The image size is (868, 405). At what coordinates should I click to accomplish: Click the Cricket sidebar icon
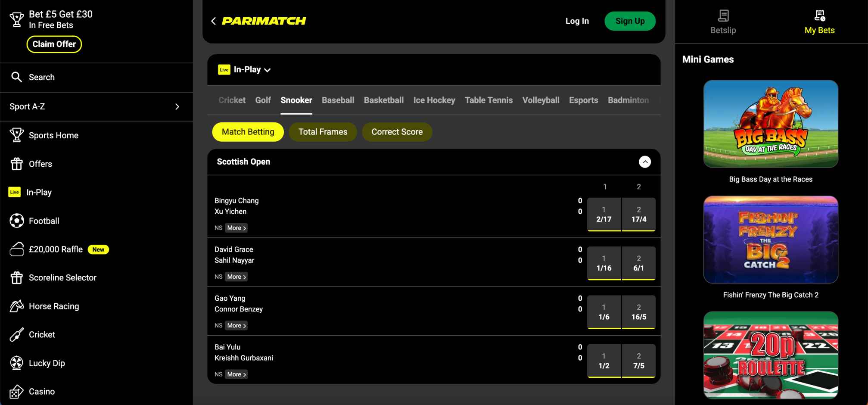(17, 334)
